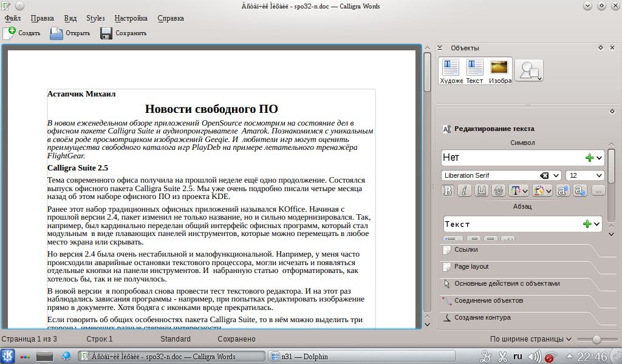Clear the Liberation Serif font field

(x=544, y=175)
